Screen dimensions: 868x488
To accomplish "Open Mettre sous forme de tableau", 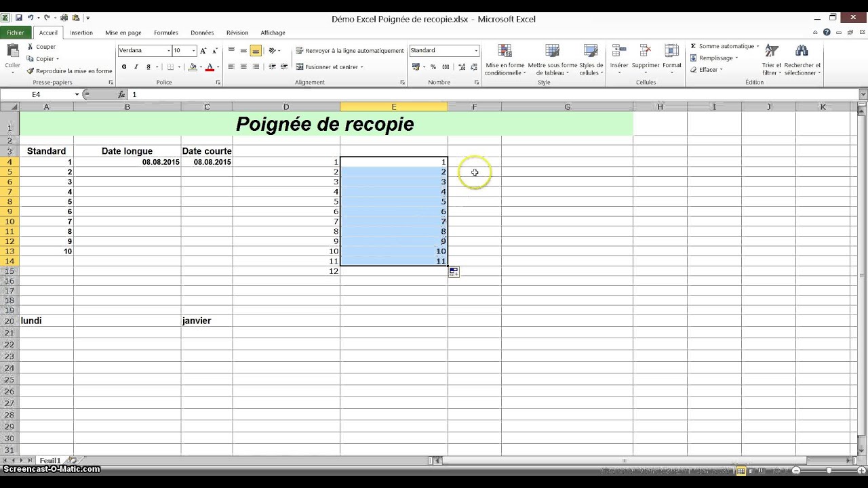I will click(x=553, y=60).
